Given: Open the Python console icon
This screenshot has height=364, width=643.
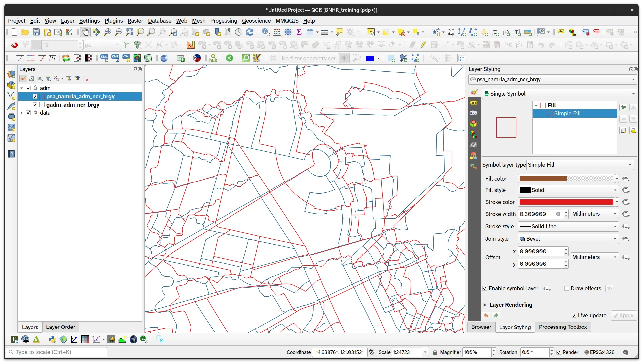Looking at the screenshot, I should tap(52, 339).
